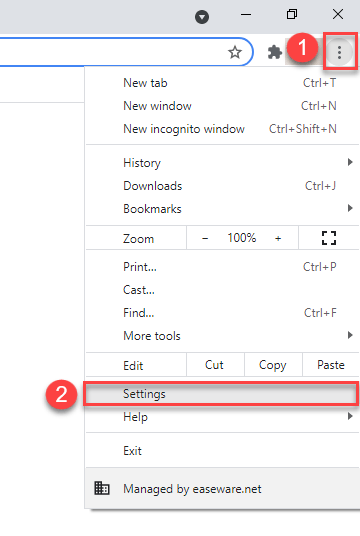
Task: Bookmark this page with star icon
Action: (x=235, y=52)
